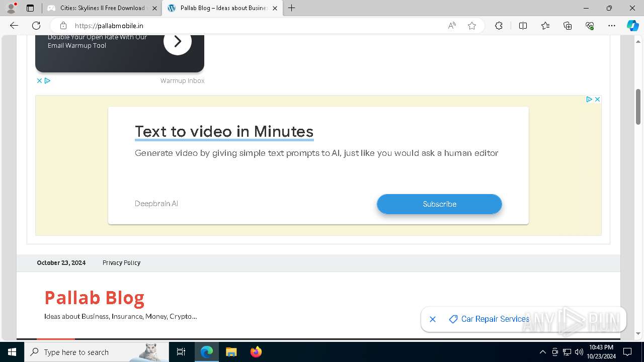This screenshot has height=362, width=644.
Task: Open the Privacy Policy link
Action: 121,262
